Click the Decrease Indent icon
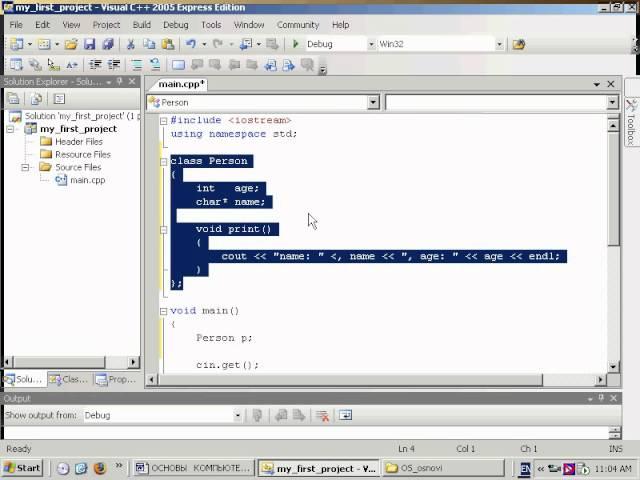The width and height of the screenshot is (640, 480). (96, 64)
